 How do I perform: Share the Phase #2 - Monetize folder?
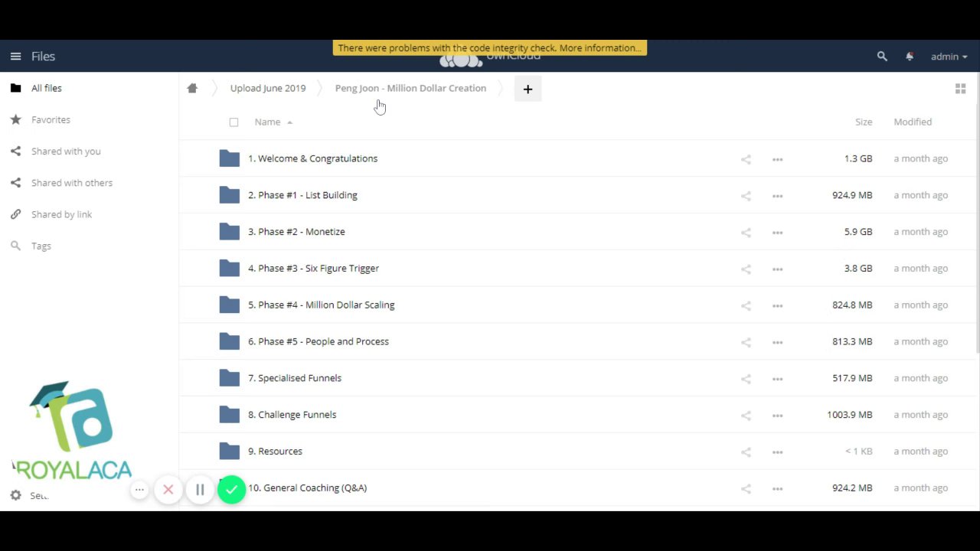[x=746, y=233]
